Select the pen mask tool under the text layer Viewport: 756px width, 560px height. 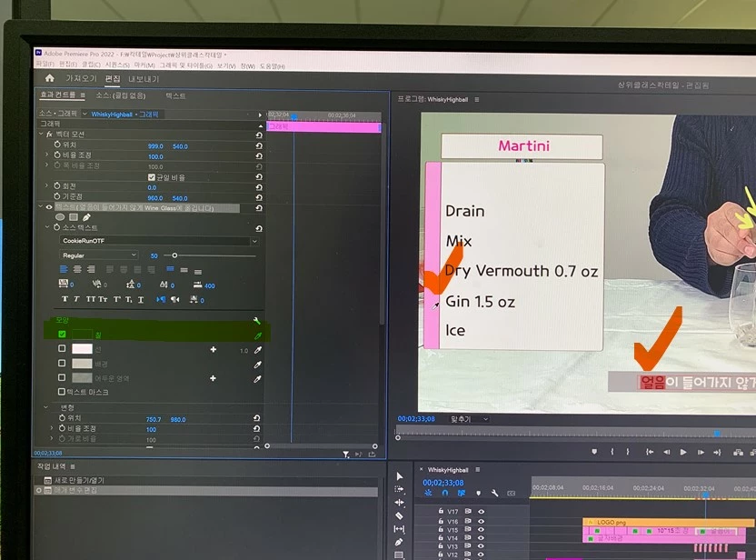[86, 217]
